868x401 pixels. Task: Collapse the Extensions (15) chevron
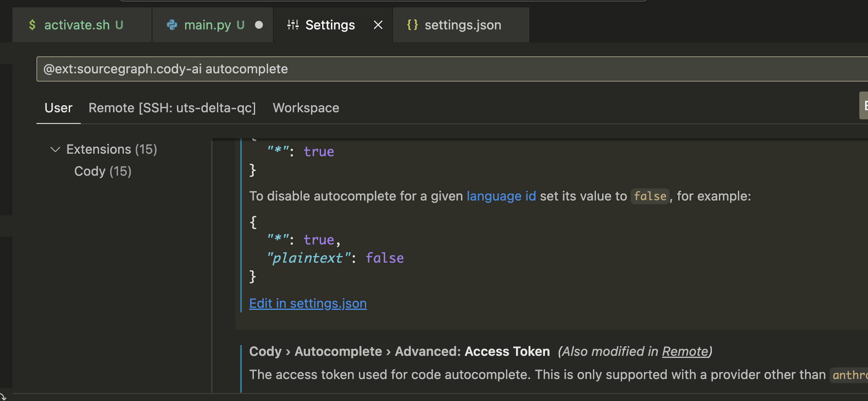(55, 149)
